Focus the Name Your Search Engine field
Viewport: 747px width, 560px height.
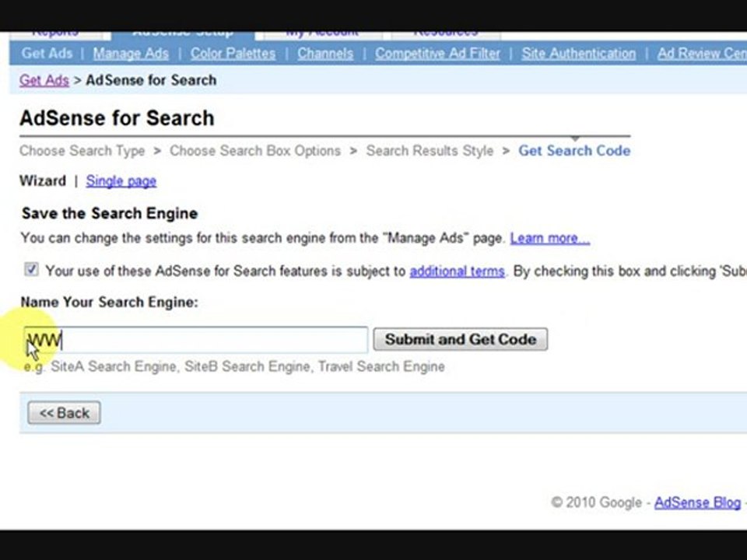point(196,340)
